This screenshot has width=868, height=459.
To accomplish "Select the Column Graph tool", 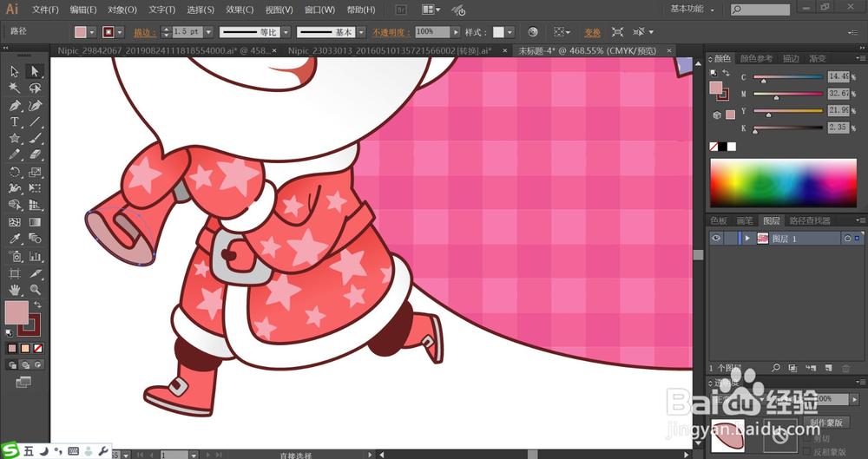I will (x=35, y=256).
